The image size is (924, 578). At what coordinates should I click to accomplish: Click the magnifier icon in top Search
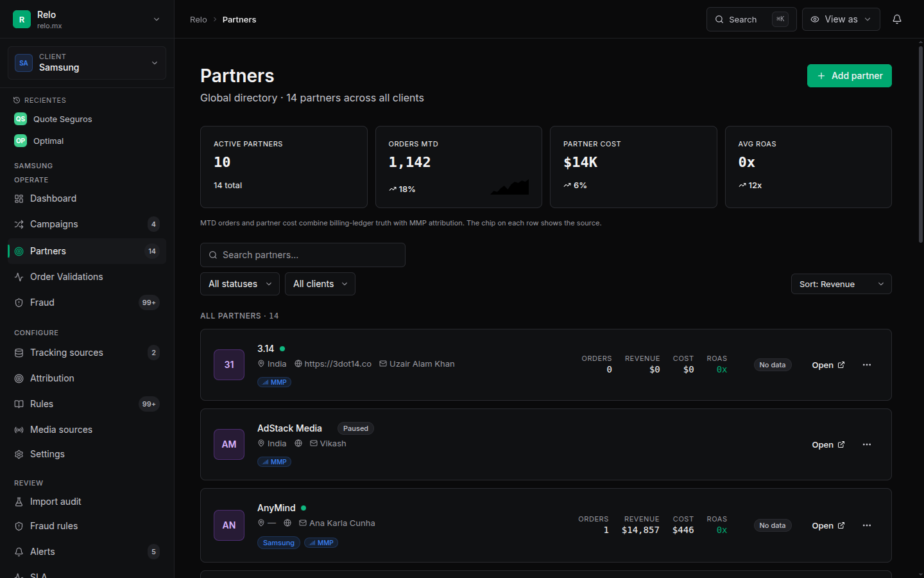(x=719, y=19)
